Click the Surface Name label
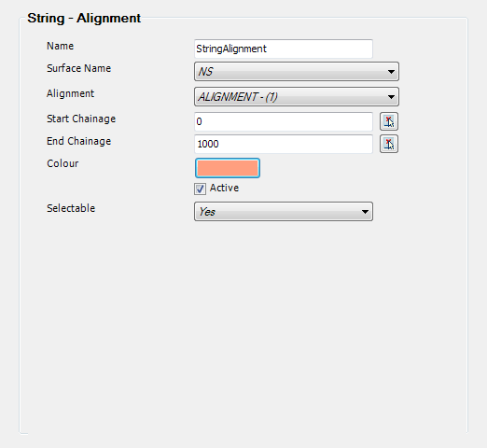487x448 pixels. point(79,68)
